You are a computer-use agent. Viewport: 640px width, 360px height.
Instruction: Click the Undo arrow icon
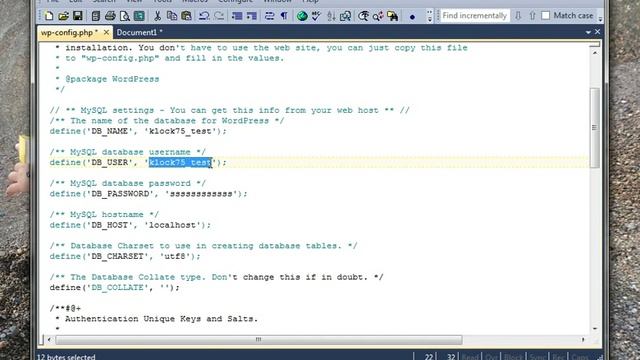coord(204,16)
